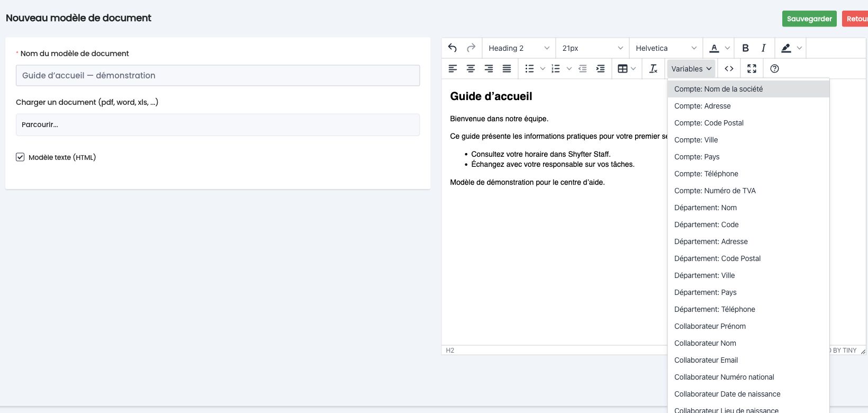Click the Guide d’accueil heading in editor
868x413 pixels.
491,96
